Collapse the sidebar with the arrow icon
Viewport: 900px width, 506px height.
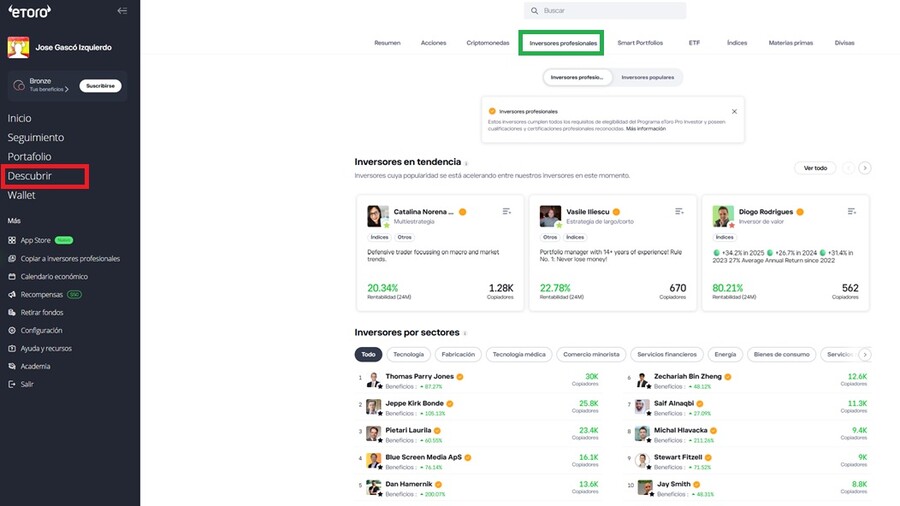coord(122,10)
